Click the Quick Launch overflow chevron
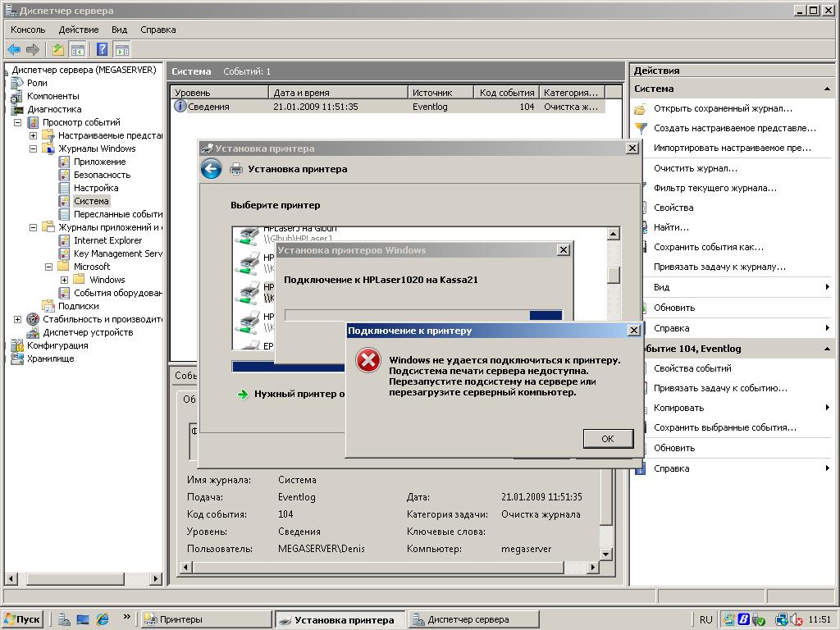The image size is (840, 630). point(127,617)
